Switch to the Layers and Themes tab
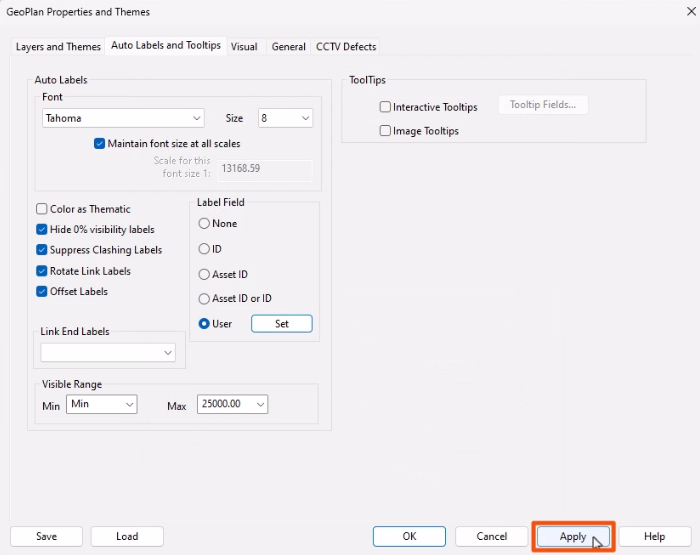Screen dimensions: 700x555 [x=58, y=46]
